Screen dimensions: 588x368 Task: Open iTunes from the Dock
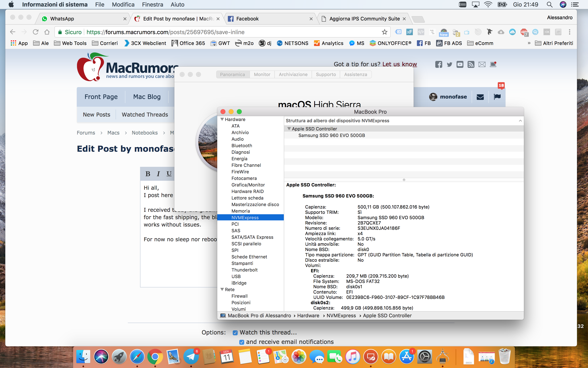tap(353, 357)
